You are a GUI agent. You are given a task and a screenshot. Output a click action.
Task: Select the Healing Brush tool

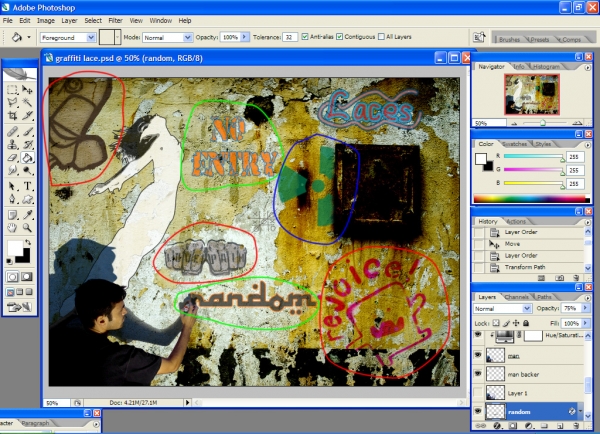tap(12, 132)
